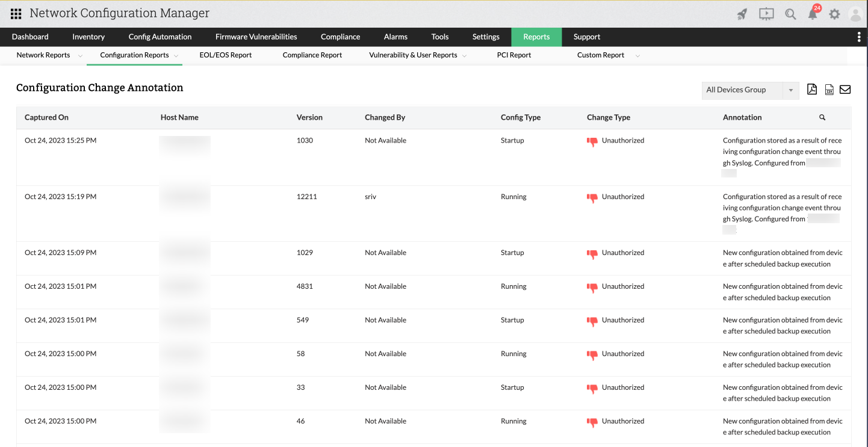Open the presentation video icon
The width and height of the screenshot is (868, 447).
(x=766, y=14)
